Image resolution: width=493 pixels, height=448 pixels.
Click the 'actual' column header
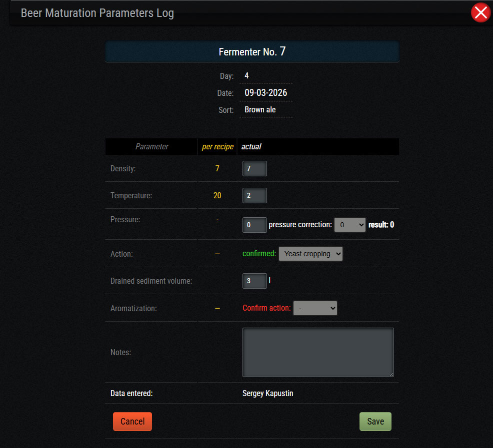point(251,147)
